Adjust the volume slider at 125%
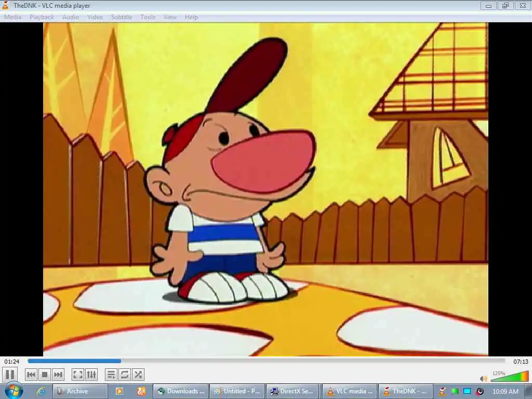 point(510,377)
